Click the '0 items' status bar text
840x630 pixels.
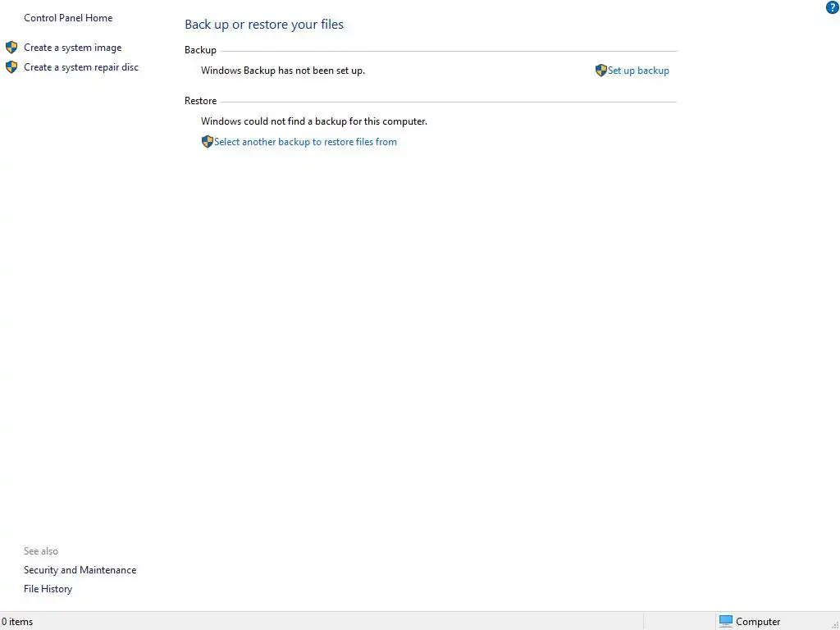point(17,622)
